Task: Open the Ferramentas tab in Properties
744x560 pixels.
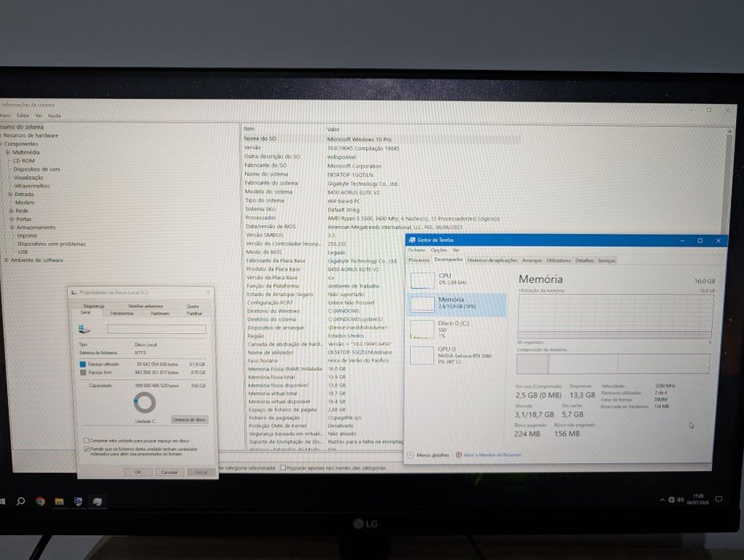Action: (122, 313)
